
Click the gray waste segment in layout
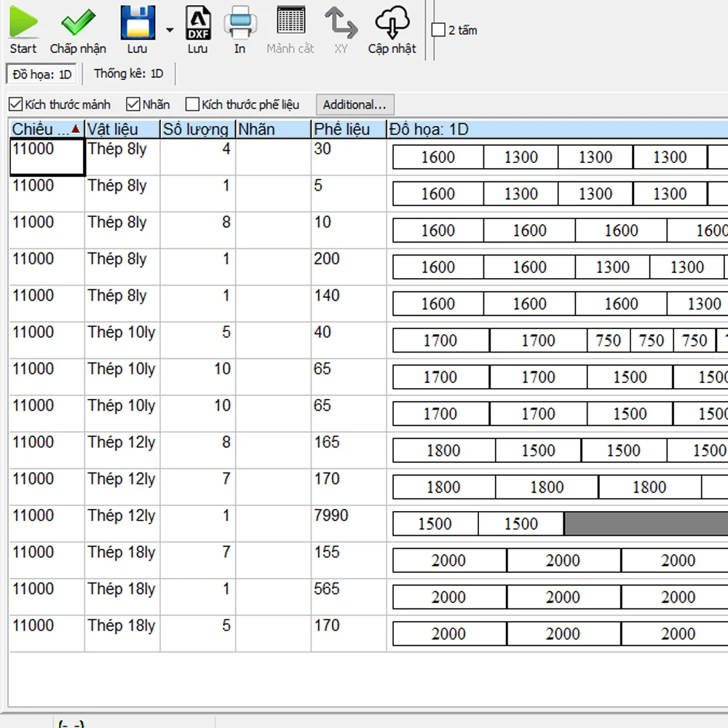645,524
